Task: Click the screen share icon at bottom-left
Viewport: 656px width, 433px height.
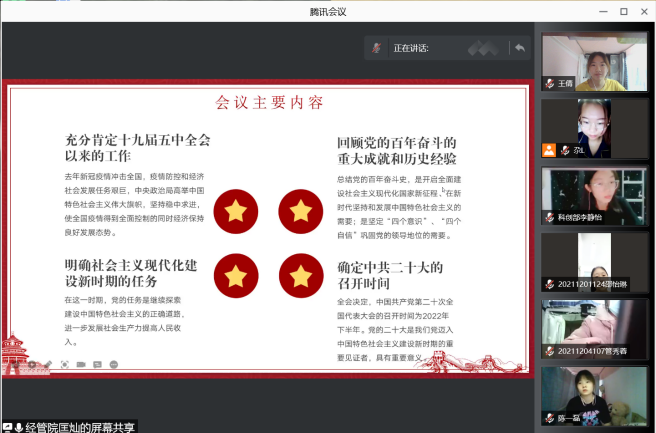Action: tap(7, 427)
